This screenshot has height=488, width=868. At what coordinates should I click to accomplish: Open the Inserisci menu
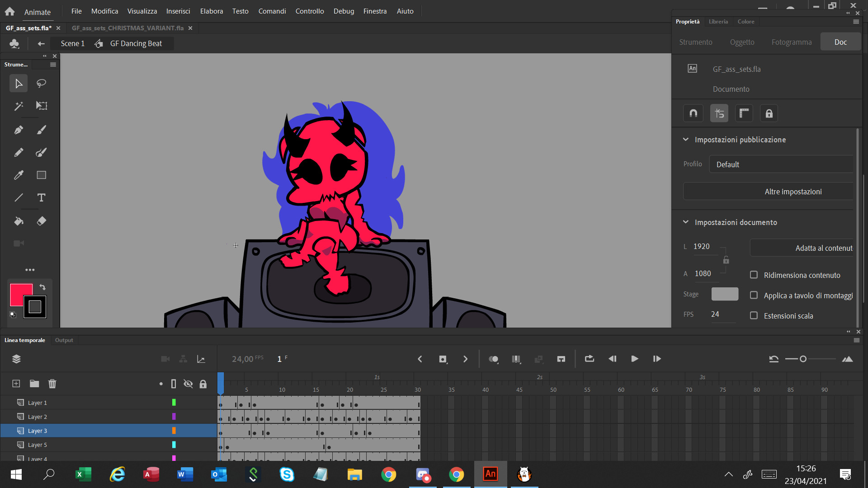tap(178, 11)
